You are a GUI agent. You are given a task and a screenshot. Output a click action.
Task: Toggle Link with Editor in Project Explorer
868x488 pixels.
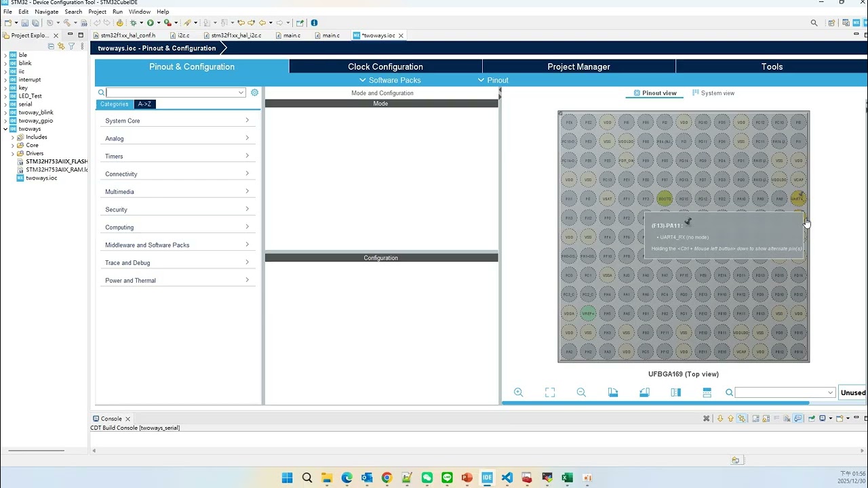click(61, 46)
